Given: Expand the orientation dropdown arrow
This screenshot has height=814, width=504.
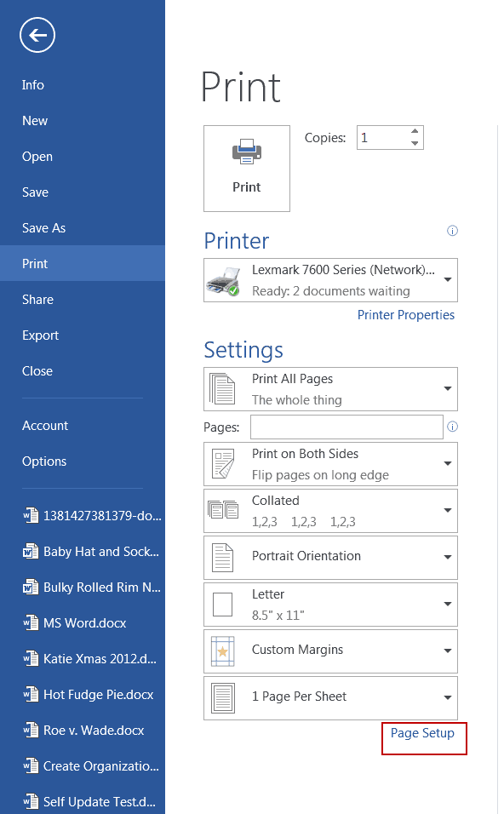Looking at the screenshot, I should click(x=447, y=557).
